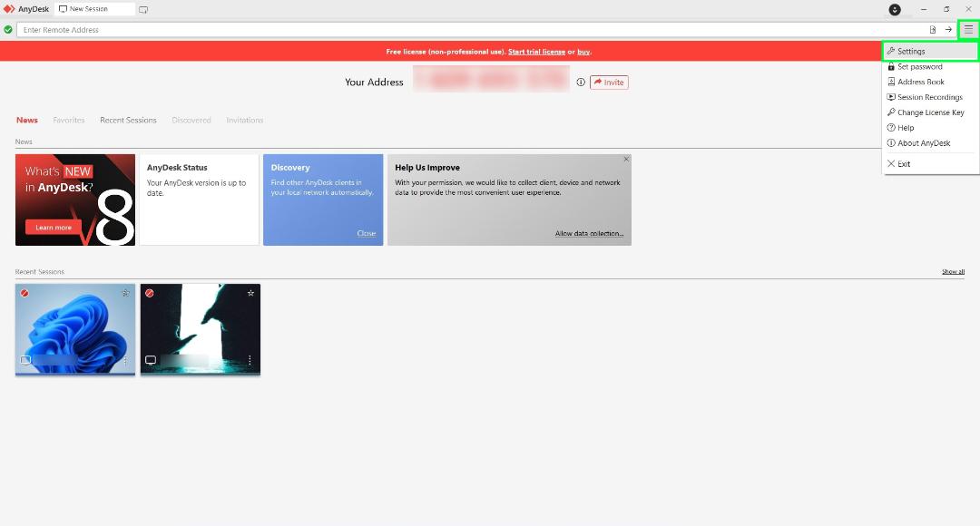Open the Start trial license link
Screen dimensions: 980x526
click(536, 52)
